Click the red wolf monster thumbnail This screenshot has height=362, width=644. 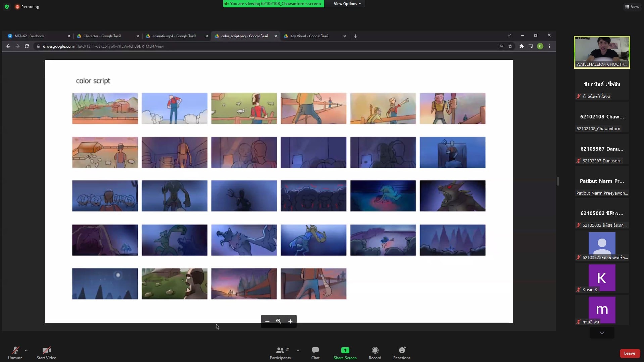(452, 196)
